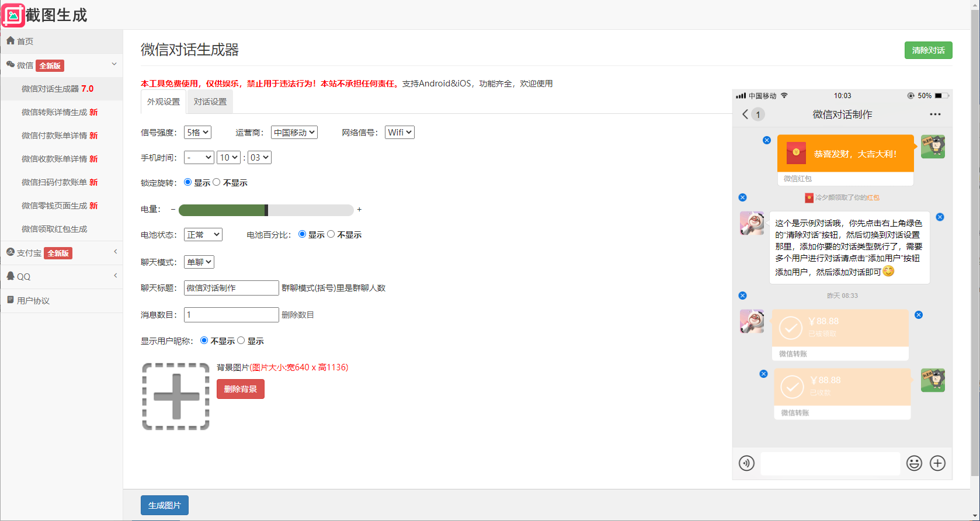
Task: Set battery percentage to 不显示
Action: (x=331, y=234)
